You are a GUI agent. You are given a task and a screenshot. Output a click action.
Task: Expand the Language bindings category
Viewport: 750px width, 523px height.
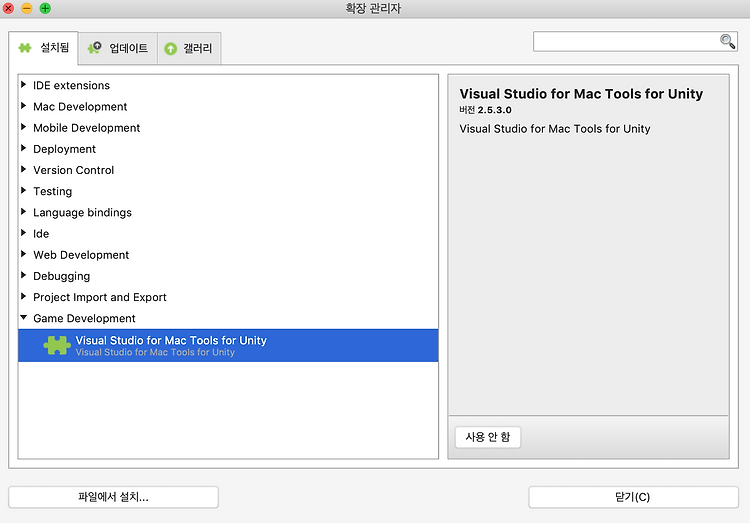(x=23, y=211)
